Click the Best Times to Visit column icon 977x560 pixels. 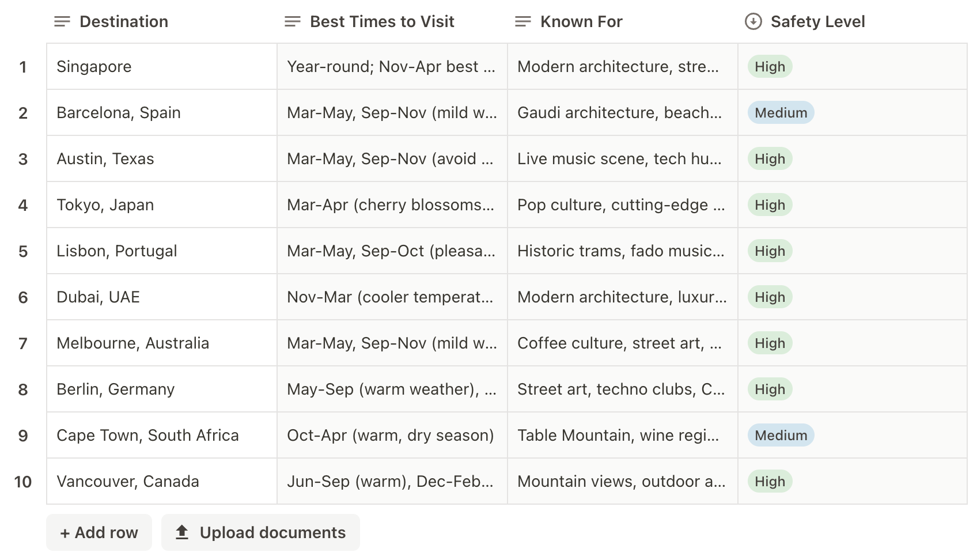coord(293,22)
